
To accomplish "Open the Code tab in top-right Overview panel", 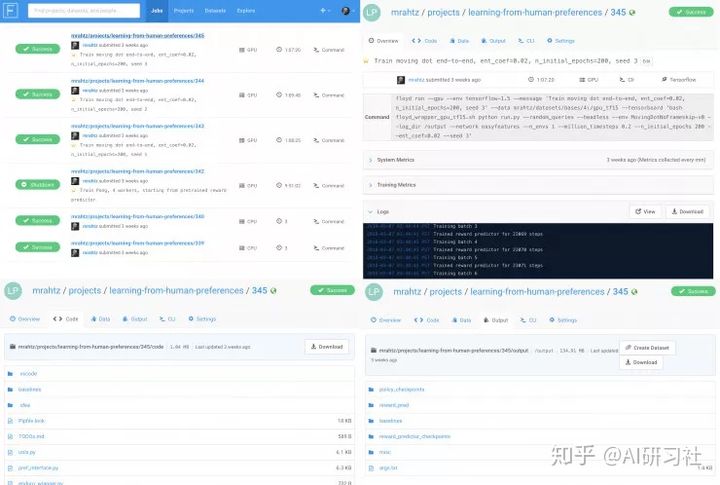I will [x=424, y=41].
